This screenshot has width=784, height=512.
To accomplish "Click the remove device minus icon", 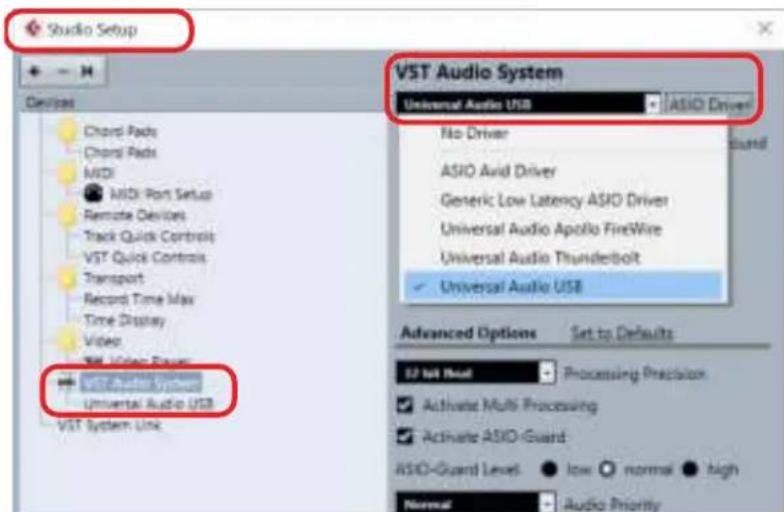I will click(x=62, y=72).
